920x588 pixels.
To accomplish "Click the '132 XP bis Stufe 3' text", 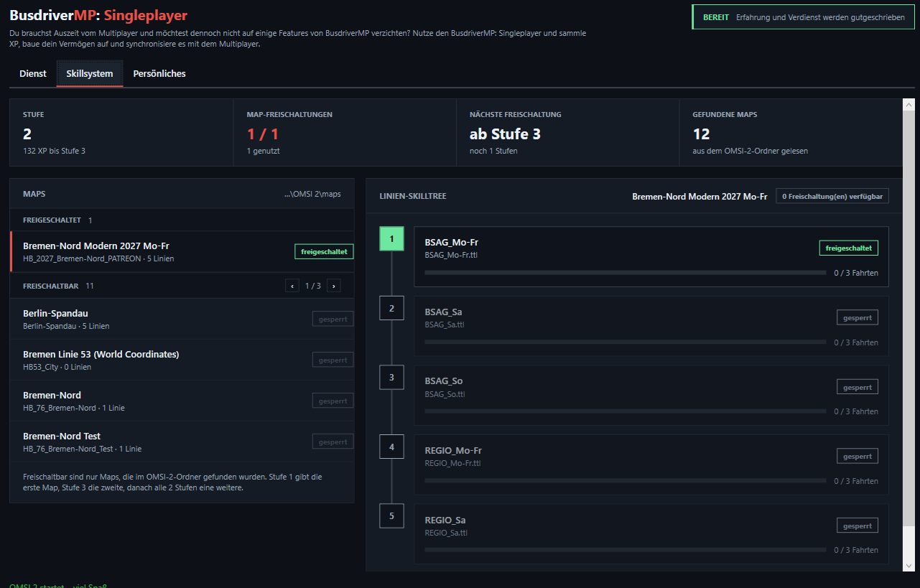I will [x=54, y=151].
